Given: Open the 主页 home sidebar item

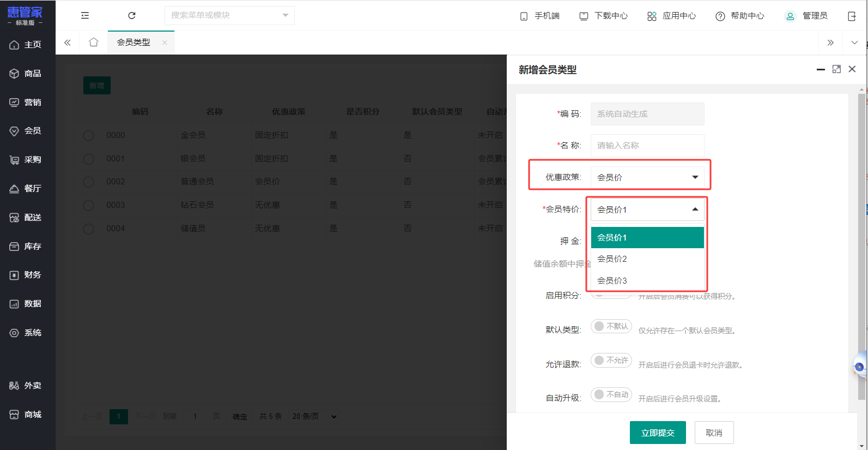Looking at the screenshot, I should (x=26, y=45).
